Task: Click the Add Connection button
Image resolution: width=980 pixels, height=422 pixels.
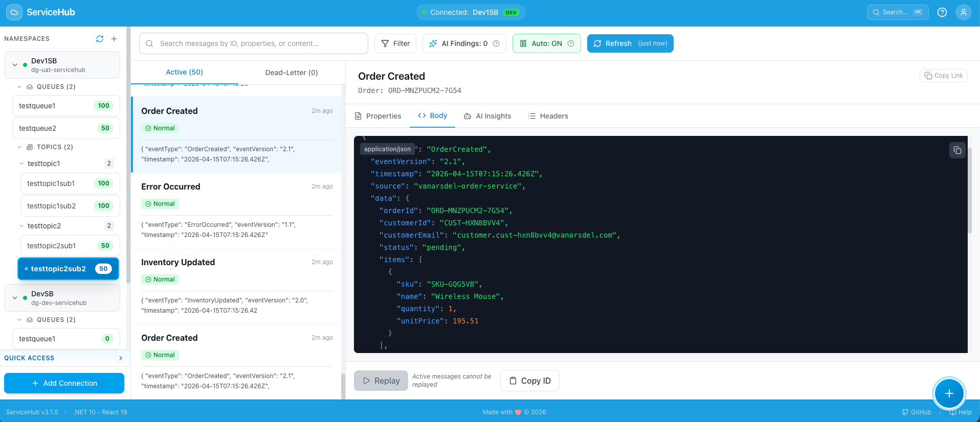Action: tap(64, 383)
